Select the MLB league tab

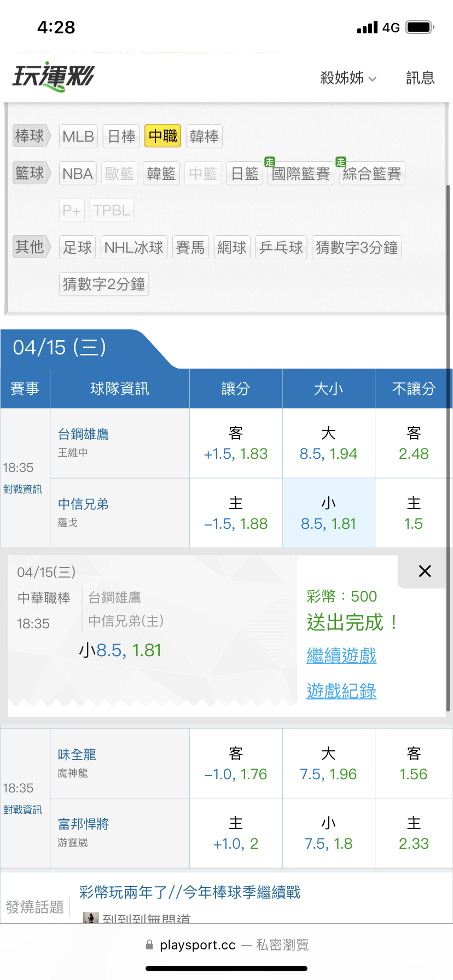[x=78, y=136]
